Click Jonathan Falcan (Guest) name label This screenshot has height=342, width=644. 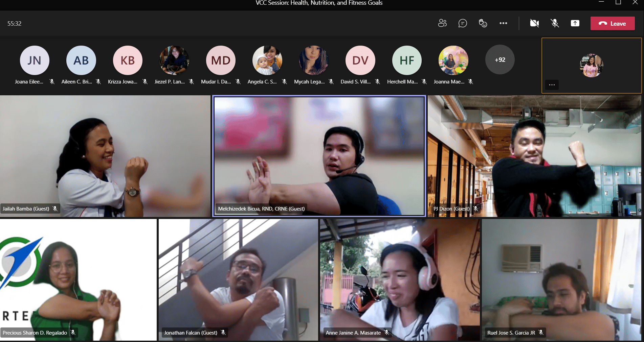[x=191, y=333]
